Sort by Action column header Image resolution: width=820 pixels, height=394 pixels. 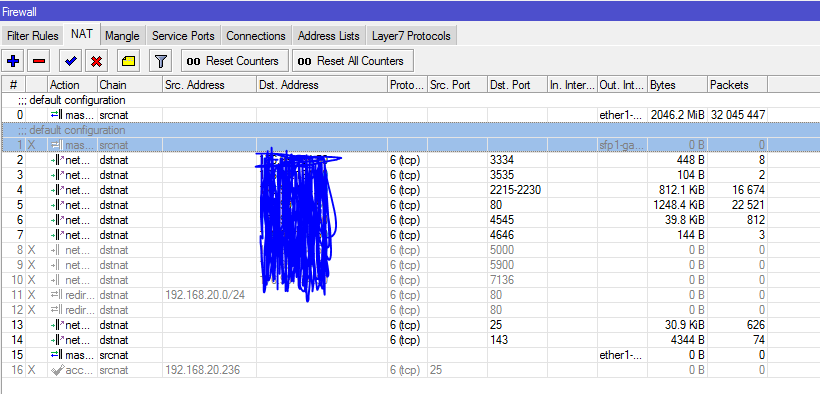pos(72,85)
